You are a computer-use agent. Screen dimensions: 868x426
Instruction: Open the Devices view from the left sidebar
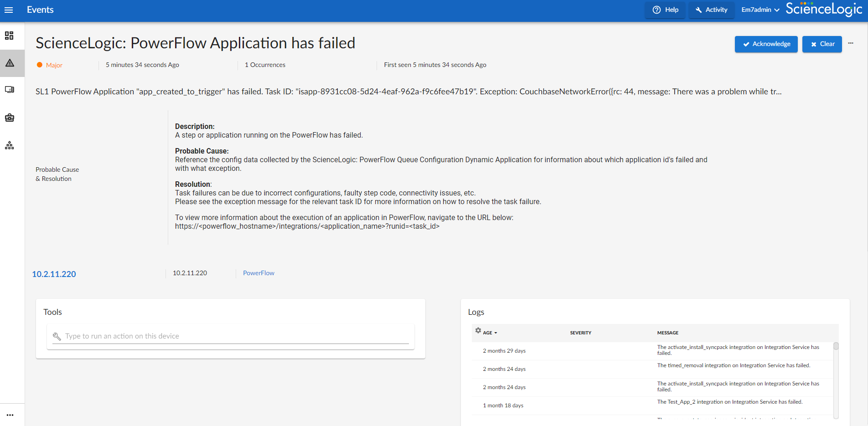pyautogui.click(x=9, y=90)
